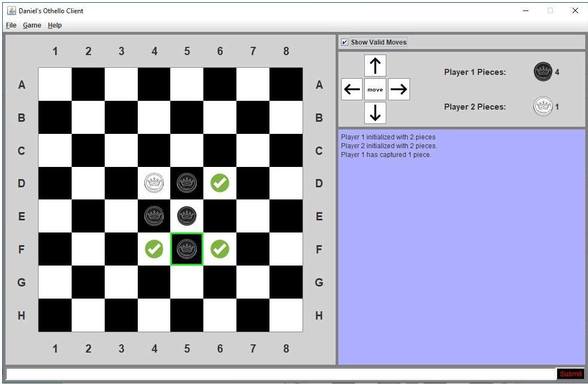The image size is (588, 384).
Task: Select the valid move checkmark at D6
Action: [x=220, y=183]
